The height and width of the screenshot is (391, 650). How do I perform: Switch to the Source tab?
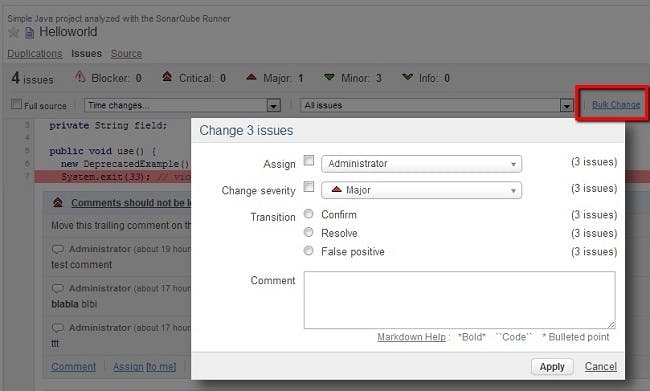(126, 53)
